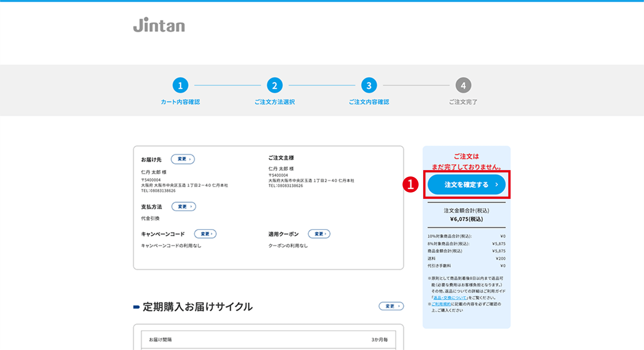Image resolution: width=644 pixels, height=350 pixels.
Task: Click 代引き手数料 ¥0 value
Action: 503,266
